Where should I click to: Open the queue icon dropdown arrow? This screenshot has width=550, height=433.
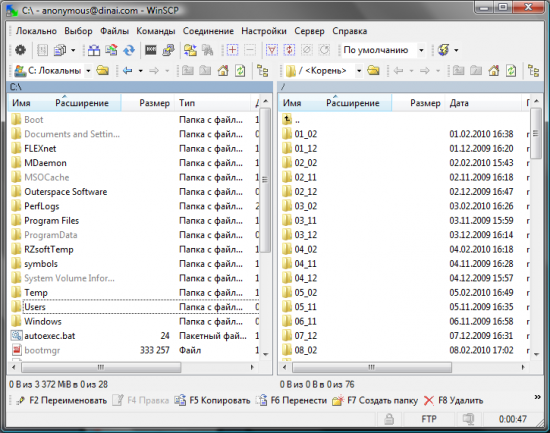(x=73, y=51)
